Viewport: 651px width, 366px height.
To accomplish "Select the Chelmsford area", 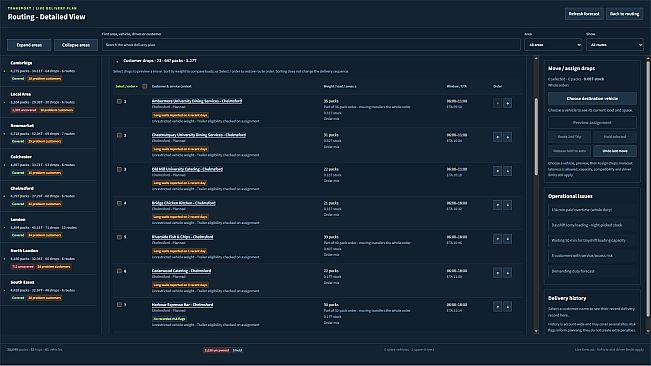I will pyautogui.click(x=48, y=196).
